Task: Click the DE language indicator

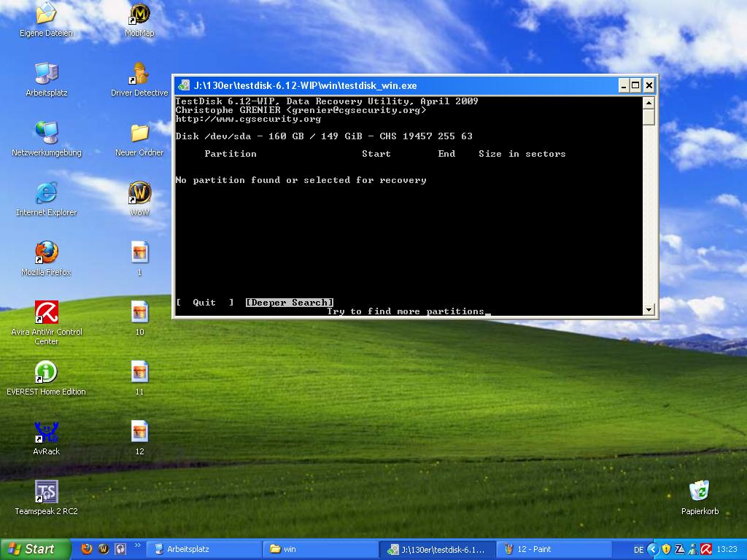Action: [639, 550]
